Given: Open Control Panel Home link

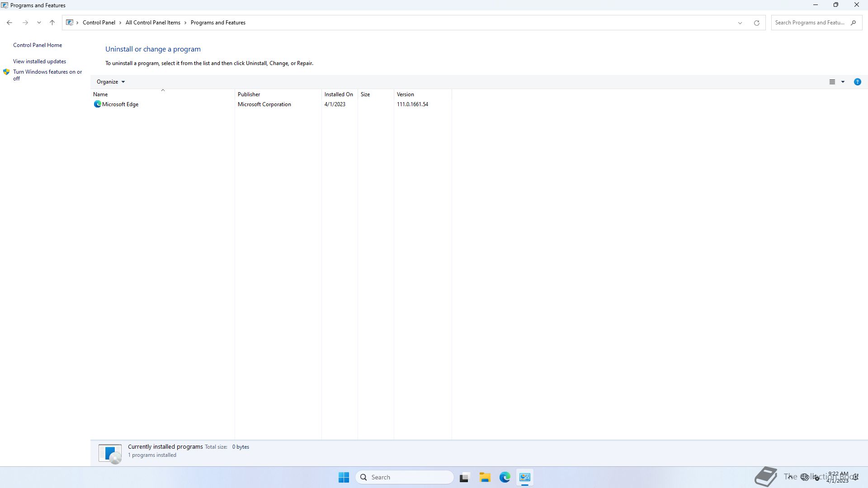Looking at the screenshot, I should click(38, 45).
